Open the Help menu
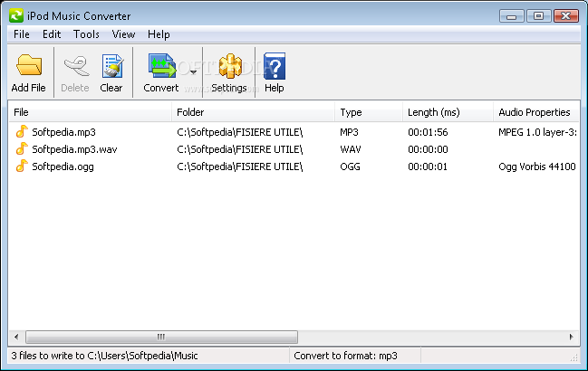The image size is (588, 371). tap(159, 34)
